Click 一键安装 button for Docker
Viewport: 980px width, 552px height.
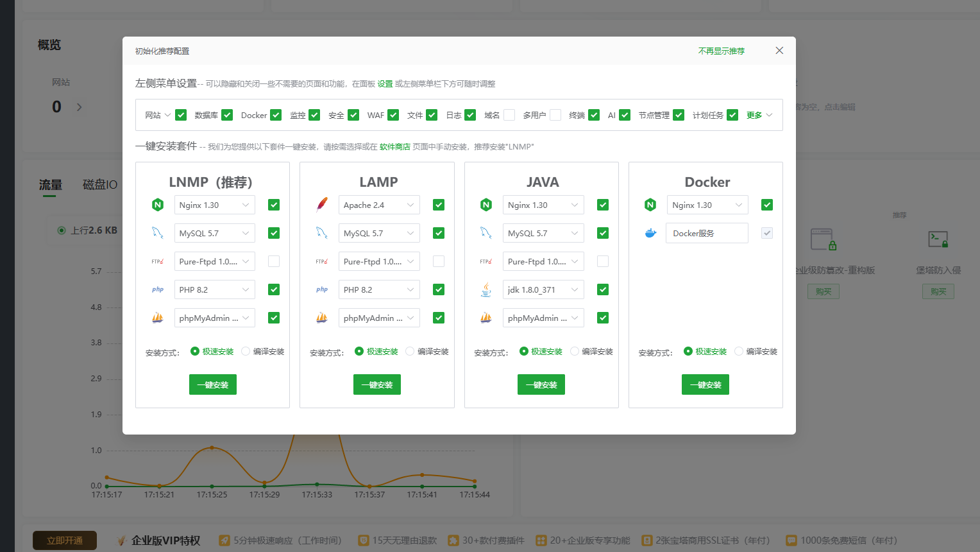click(x=705, y=384)
